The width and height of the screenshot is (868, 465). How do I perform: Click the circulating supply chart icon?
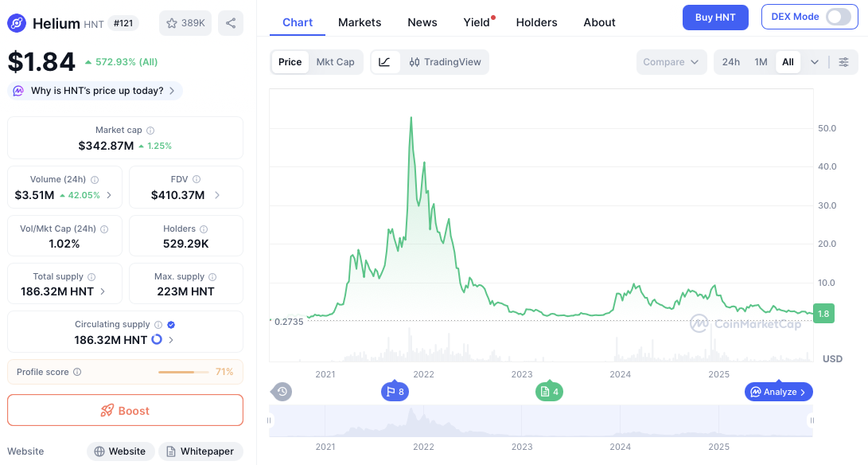pos(157,340)
